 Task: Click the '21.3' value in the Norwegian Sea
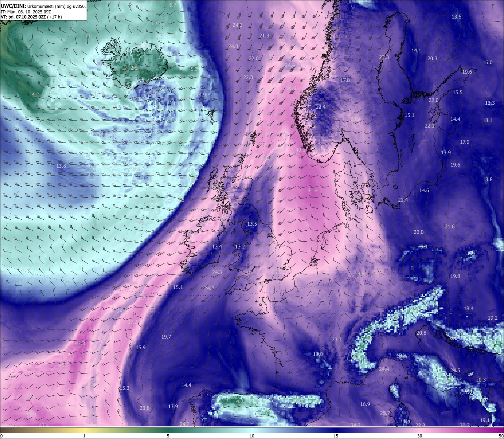click(264, 36)
